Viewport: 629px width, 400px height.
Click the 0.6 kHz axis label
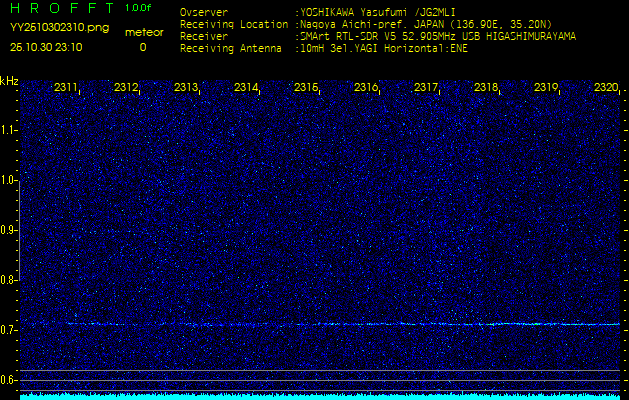click(x=9, y=379)
